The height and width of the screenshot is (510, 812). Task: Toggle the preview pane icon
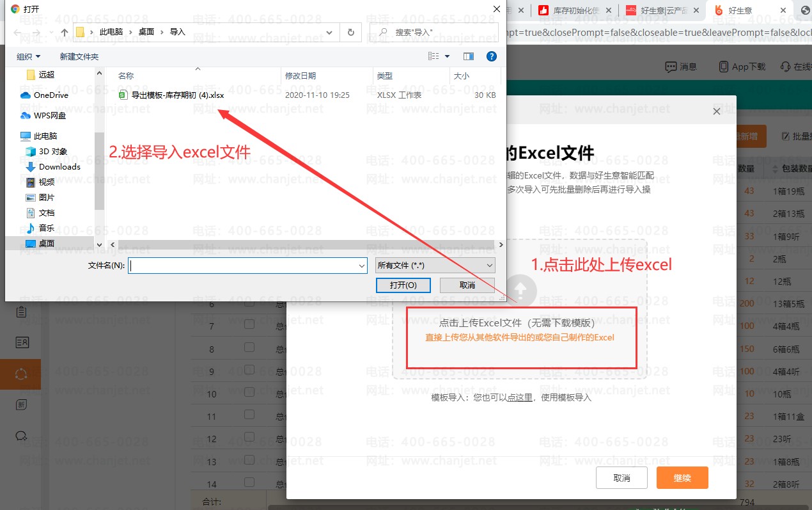(x=469, y=56)
